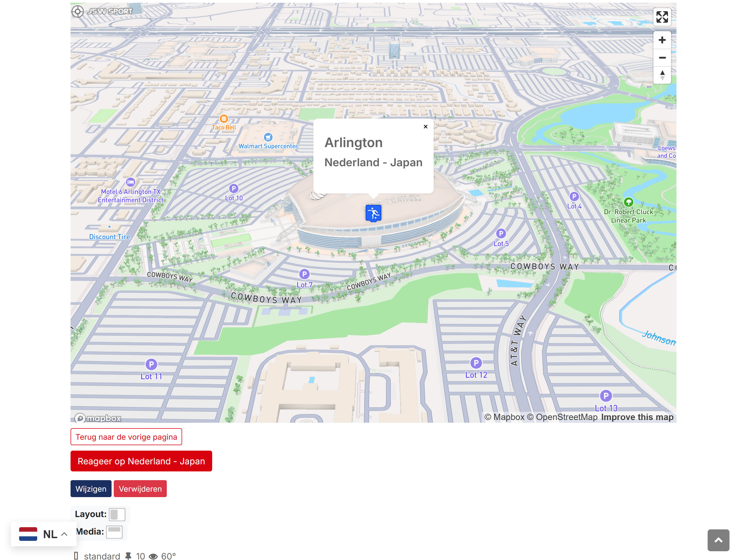747x560 pixels.
Task: Click the blue soccer stadium marker
Action: (x=373, y=213)
